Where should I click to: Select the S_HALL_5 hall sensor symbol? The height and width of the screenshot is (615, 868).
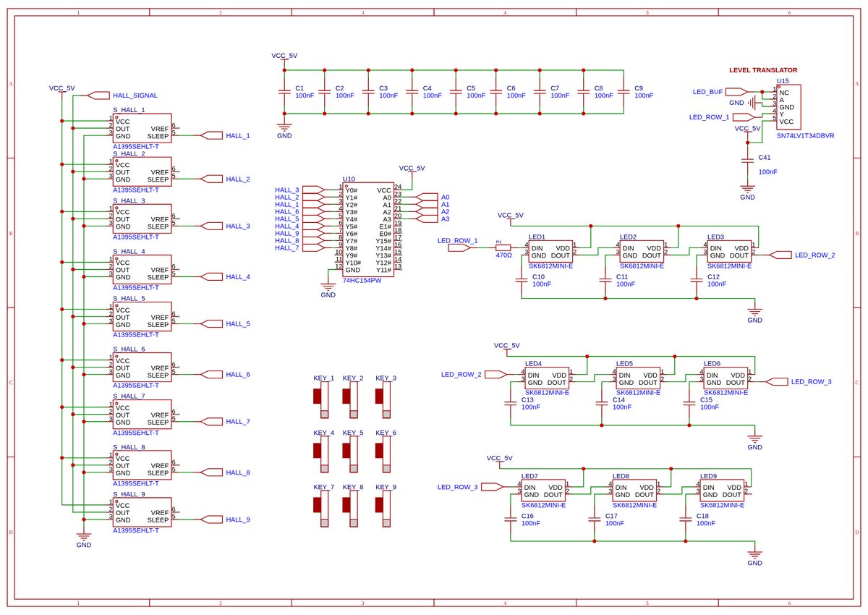142,317
